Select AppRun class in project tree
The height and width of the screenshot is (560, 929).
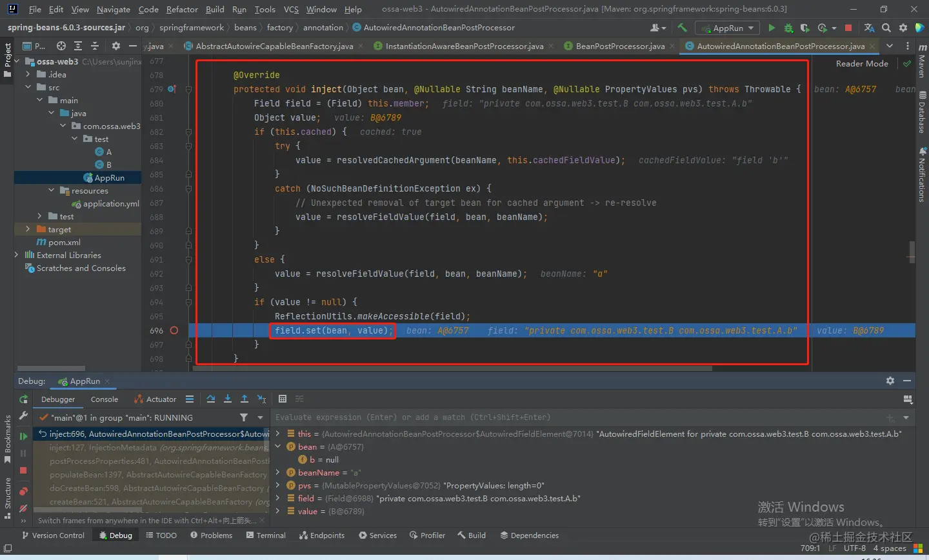(104, 177)
